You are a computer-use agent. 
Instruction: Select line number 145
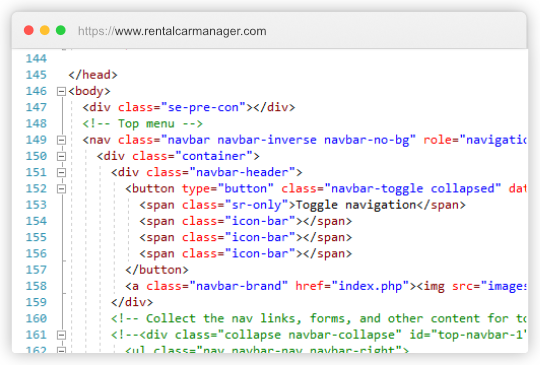tap(36, 75)
